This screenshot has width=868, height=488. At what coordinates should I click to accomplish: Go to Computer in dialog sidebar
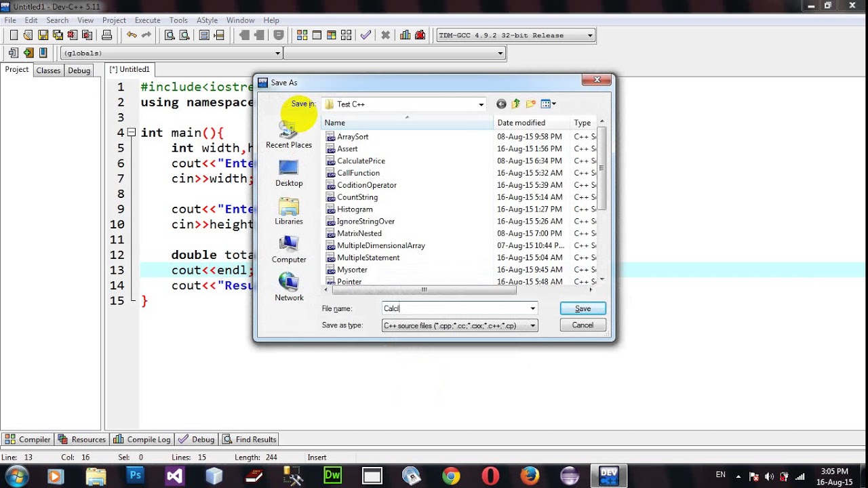coord(289,249)
